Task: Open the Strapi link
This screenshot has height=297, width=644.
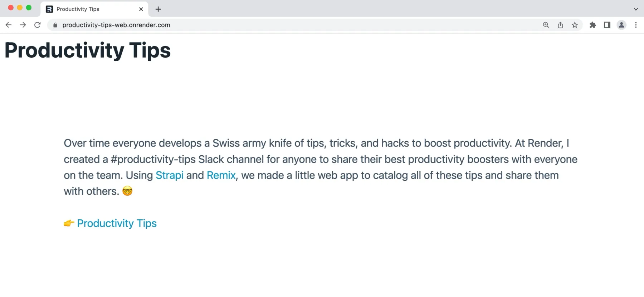Action: pyautogui.click(x=170, y=175)
